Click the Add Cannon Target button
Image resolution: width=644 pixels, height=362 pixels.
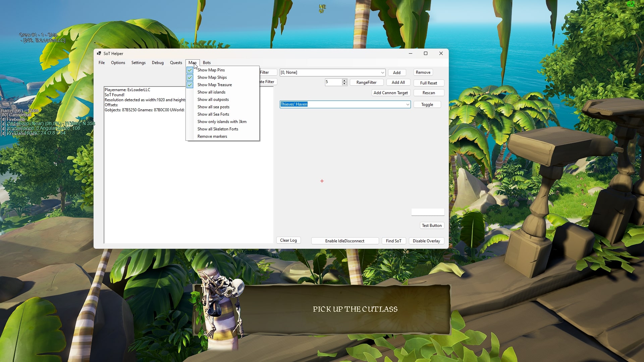(x=391, y=93)
